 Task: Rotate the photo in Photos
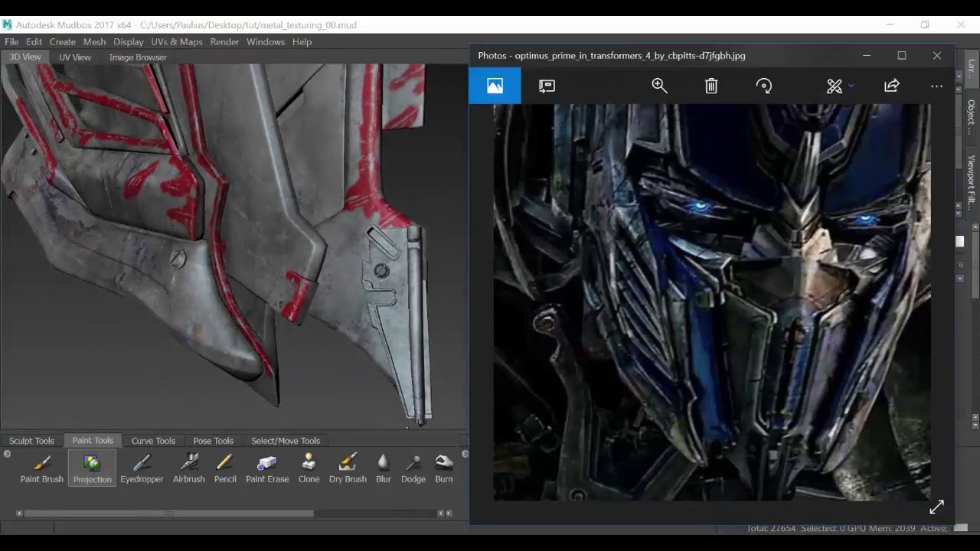click(763, 86)
